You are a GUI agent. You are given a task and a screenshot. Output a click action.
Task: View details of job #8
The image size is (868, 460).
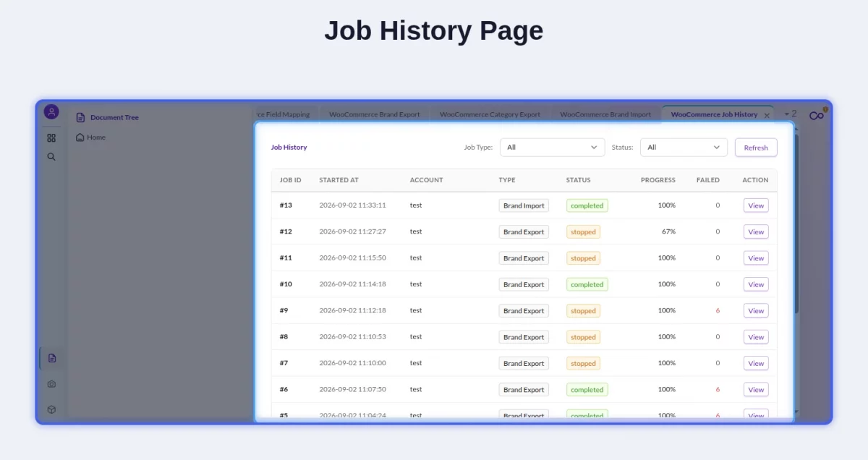756,337
